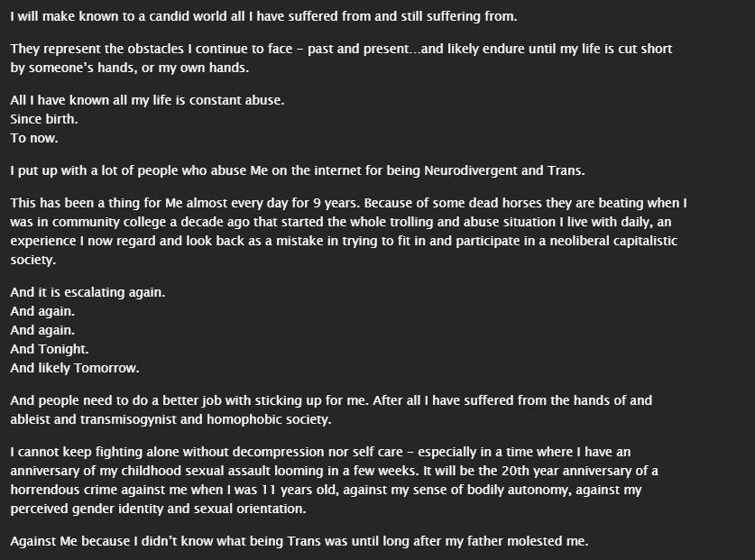Click the final line starting 'Against Me because'

coord(299,541)
